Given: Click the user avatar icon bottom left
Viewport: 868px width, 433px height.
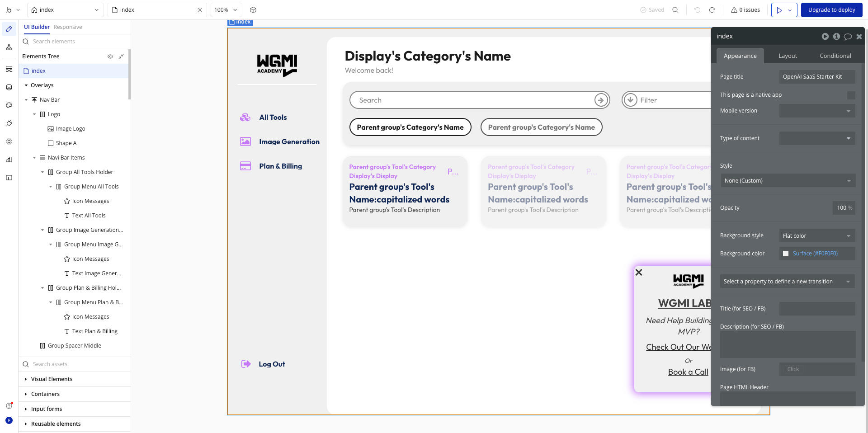Looking at the screenshot, I should point(9,420).
